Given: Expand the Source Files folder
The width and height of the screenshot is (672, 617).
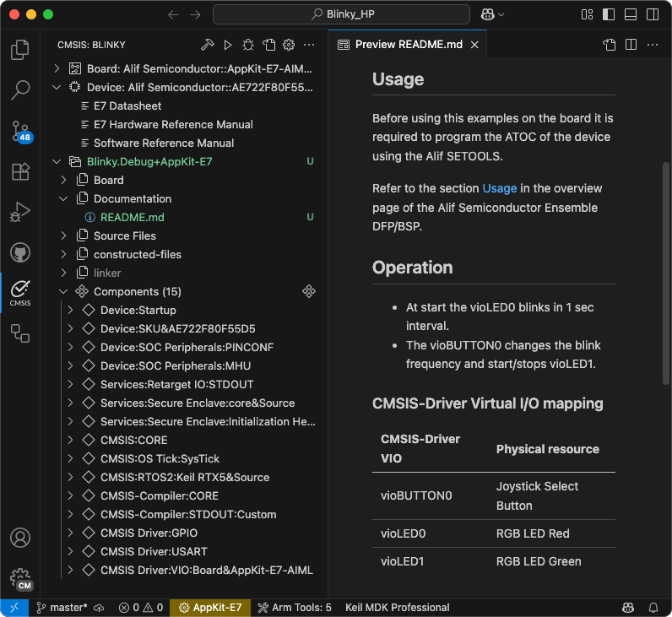Looking at the screenshot, I should pos(63,235).
